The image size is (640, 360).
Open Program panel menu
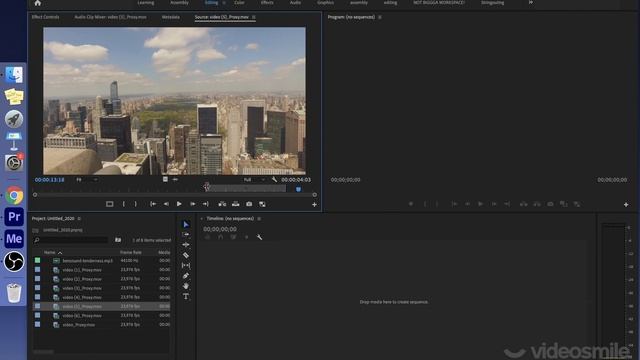380,17
